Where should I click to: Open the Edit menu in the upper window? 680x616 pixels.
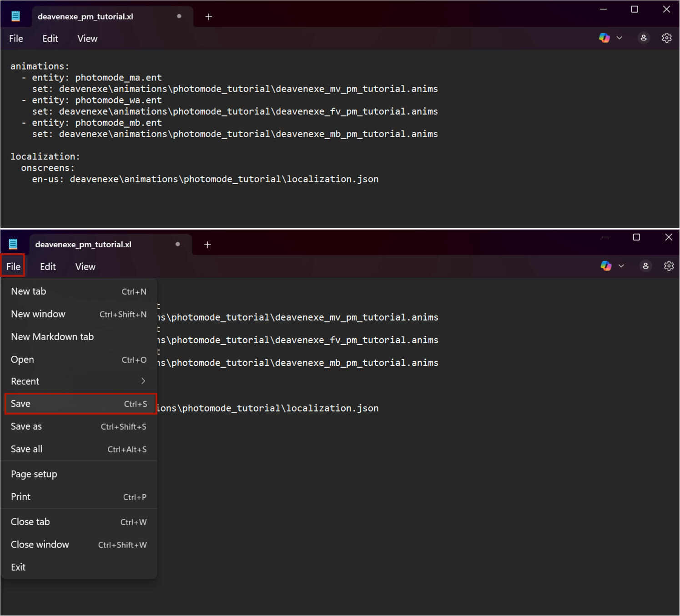pyautogui.click(x=50, y=39)
